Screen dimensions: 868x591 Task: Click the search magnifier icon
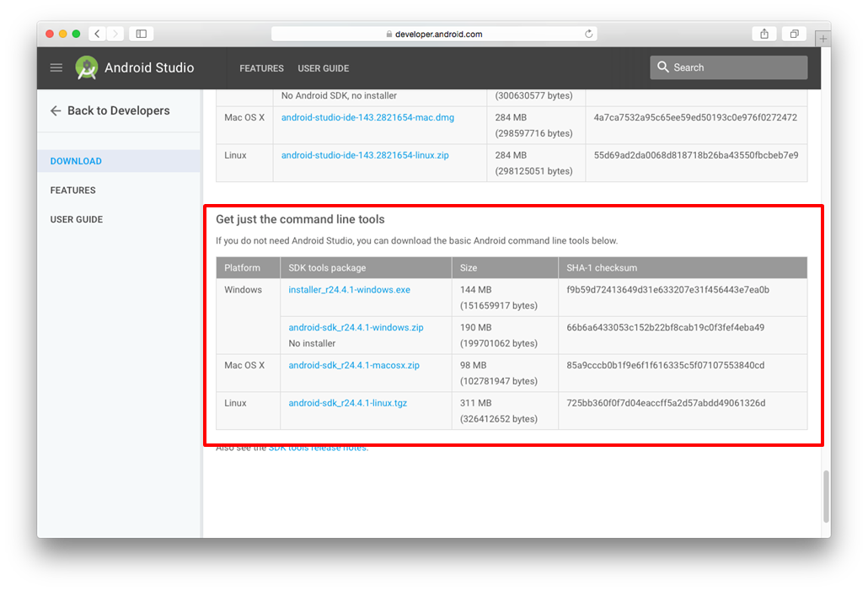point(662,67)
